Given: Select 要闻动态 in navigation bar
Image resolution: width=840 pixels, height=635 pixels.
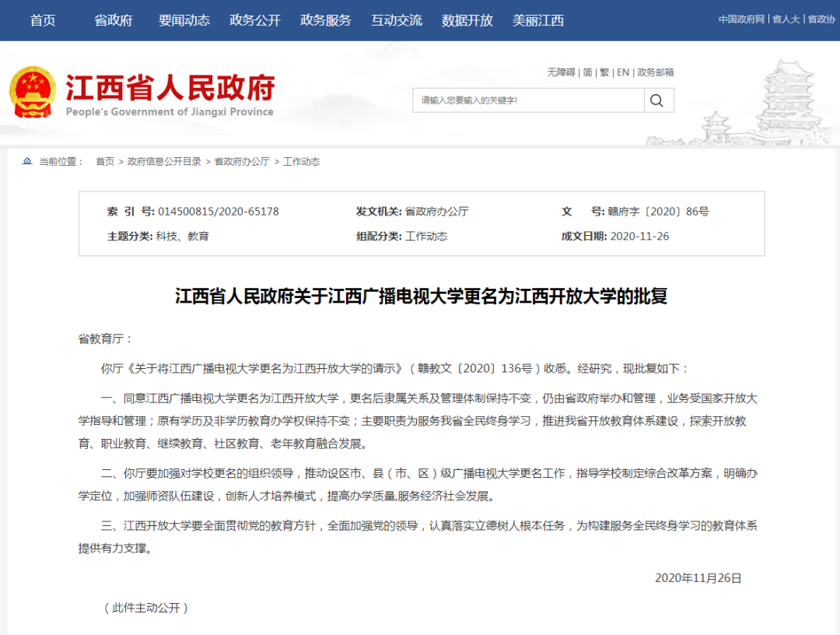Looking at the screenshot, I should pyautogui.click(x=184, y=20).
